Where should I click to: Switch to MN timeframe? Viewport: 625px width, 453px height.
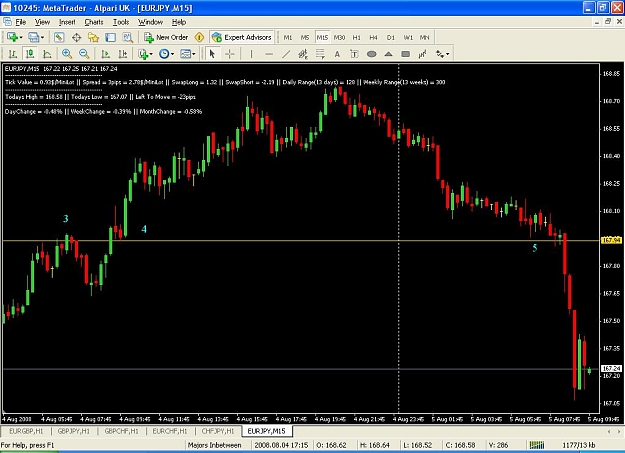click(x=425, y=37)
